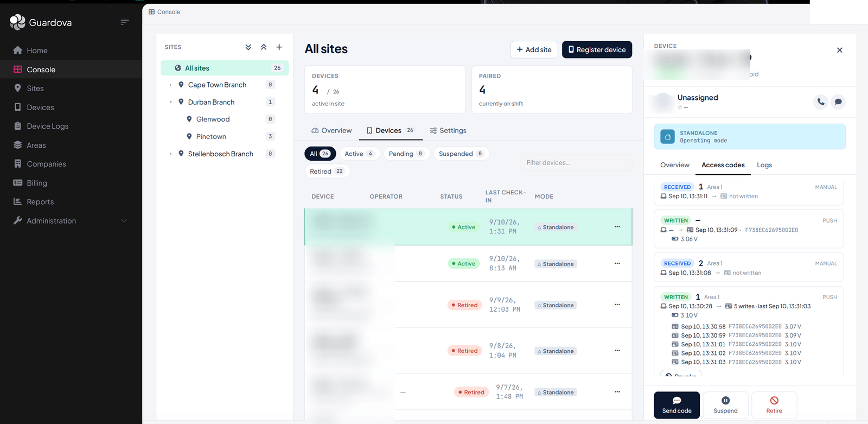
Task: Filter devices by Pending status
Action: [406, 154]
